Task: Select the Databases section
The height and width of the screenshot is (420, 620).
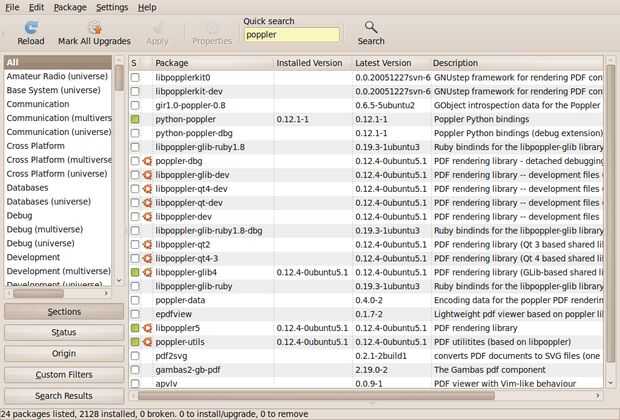Action: pyautogui.click(x=58, y=187)
